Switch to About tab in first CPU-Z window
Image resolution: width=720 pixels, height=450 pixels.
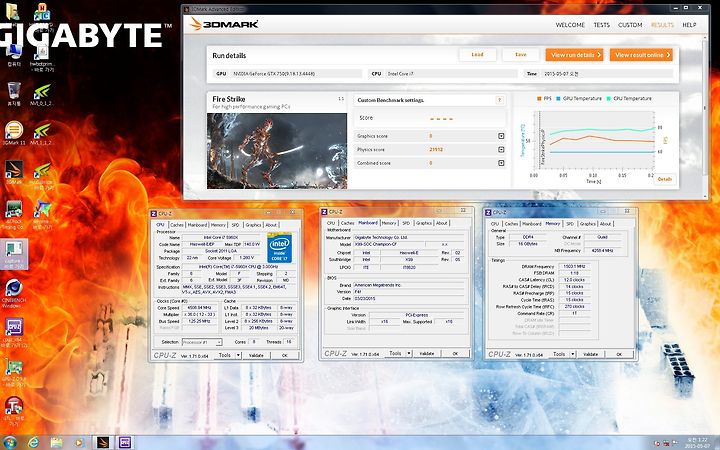(x=271, y=225)
